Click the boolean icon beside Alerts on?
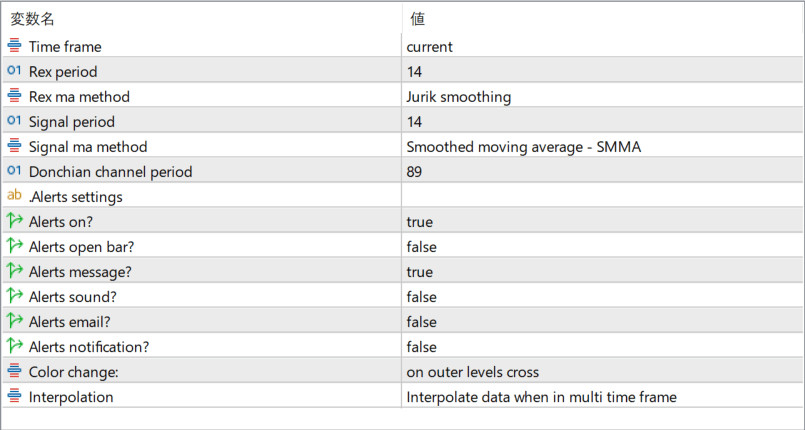 14,221
